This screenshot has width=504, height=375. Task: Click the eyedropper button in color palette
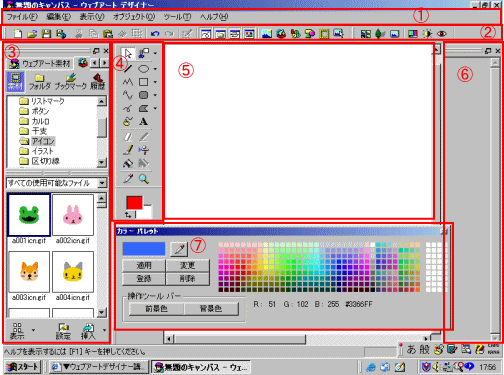pyautogui.click(x=179, y=249)
